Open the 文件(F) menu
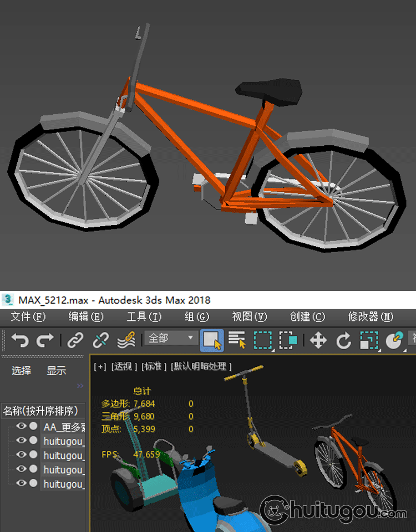Image resolution: width=416 pixels, height=532 pixels. 28,316
